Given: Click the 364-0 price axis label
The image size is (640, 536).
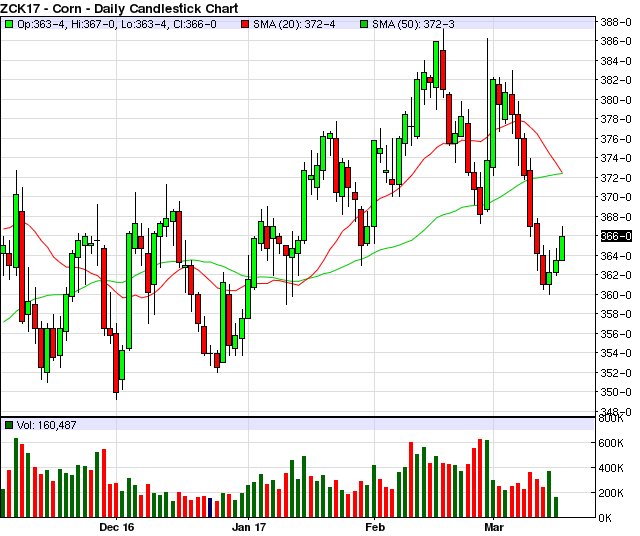Looking at the screenshot, I should 616,256.
